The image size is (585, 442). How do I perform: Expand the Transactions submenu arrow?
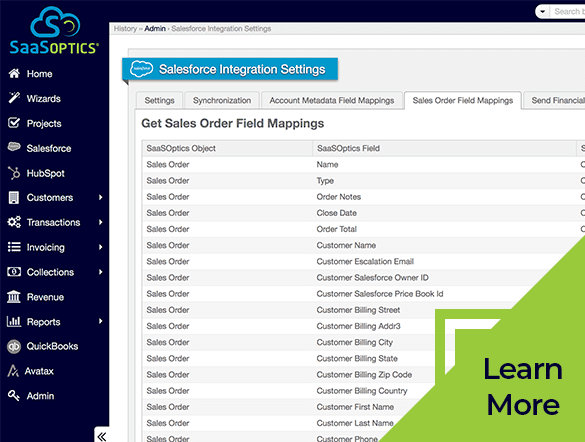pyautogui.click(x=100, y=222)
